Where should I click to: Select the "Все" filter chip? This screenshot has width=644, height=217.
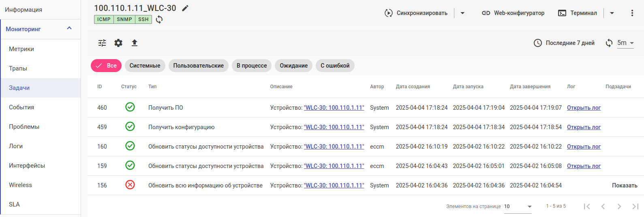[106, 66]
